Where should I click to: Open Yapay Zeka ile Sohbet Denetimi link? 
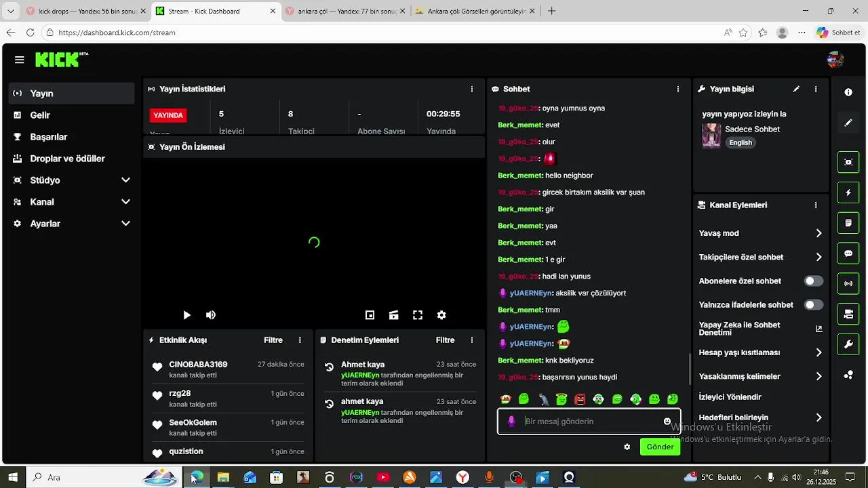click(x=760, y=329)
